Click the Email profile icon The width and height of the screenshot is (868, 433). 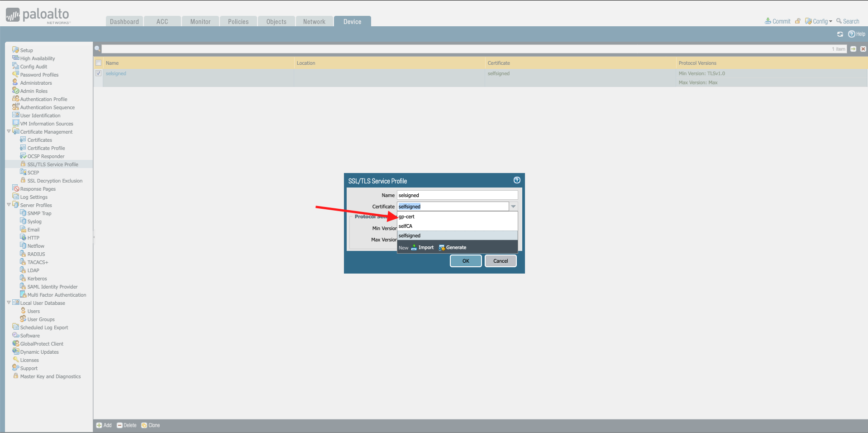tap(23, 229)
